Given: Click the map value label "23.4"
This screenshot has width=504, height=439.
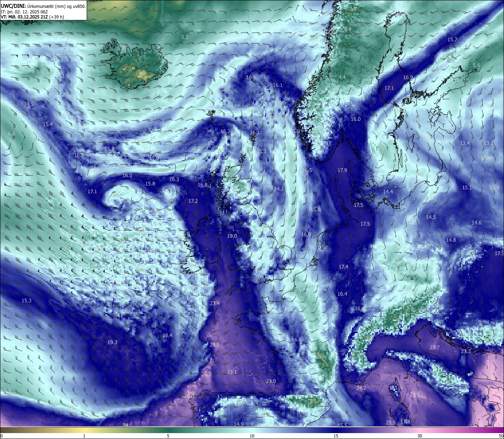Looking at the screenshot, I should [x=215, y=304].
